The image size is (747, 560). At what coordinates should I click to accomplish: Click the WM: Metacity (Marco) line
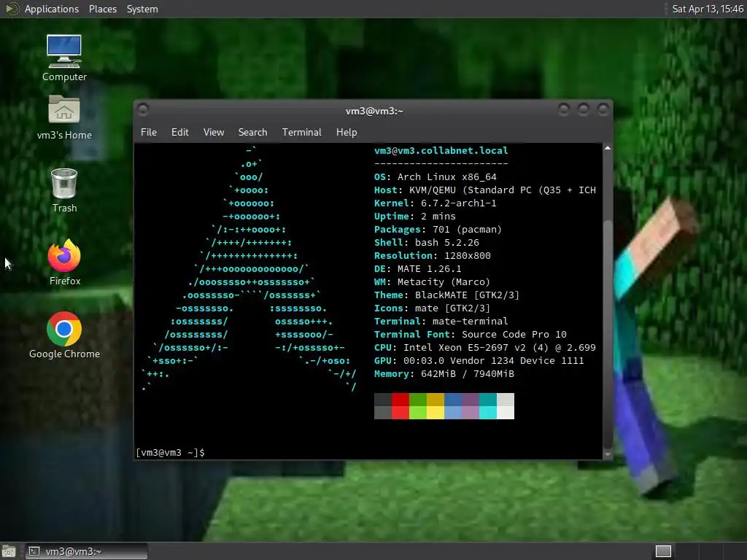[x=432, y=282]
